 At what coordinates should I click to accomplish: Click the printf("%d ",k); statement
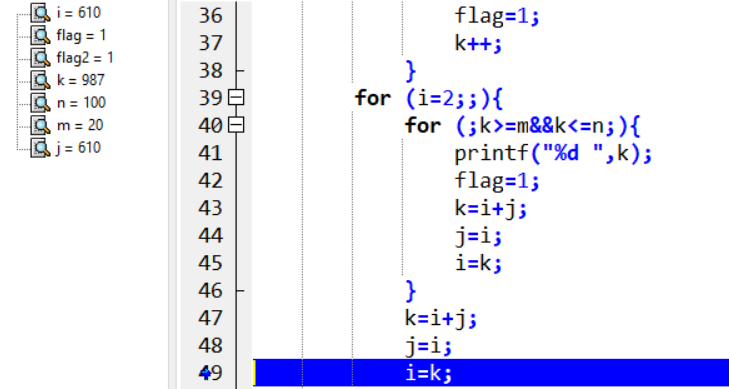click(553, 153)
